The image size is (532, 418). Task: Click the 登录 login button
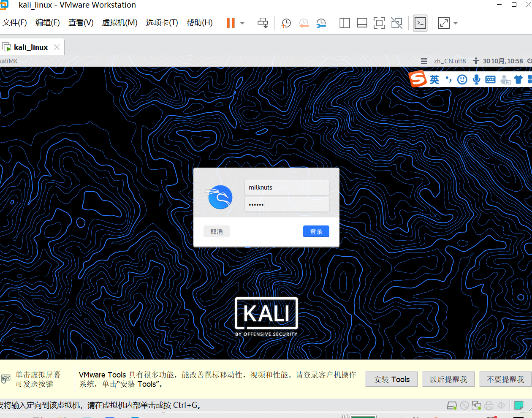(x=316, y=231)
